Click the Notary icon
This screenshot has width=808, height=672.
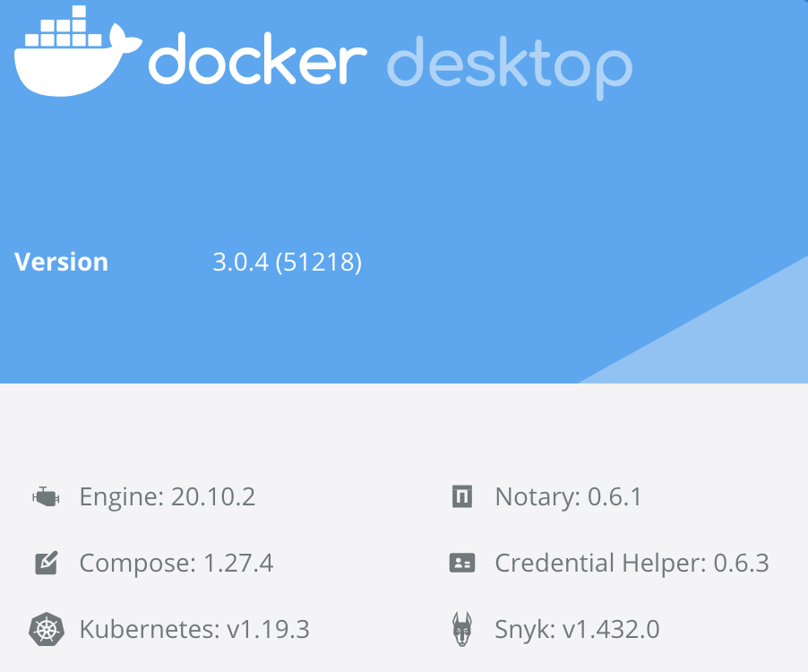462,496
